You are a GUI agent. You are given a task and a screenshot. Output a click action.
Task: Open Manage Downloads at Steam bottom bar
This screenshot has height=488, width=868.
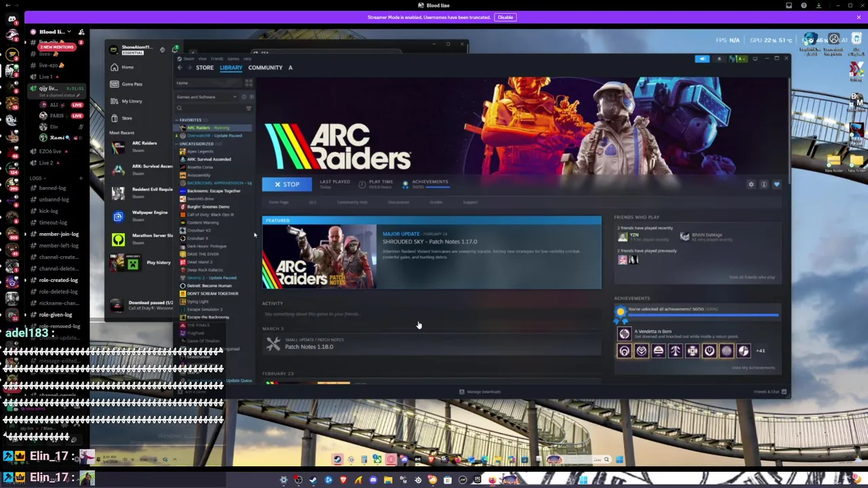[x=479, y=392]
